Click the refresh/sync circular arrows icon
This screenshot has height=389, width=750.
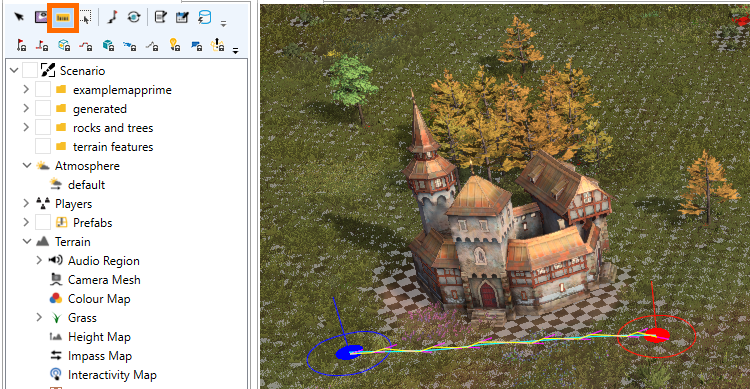(x=134, y=17)
